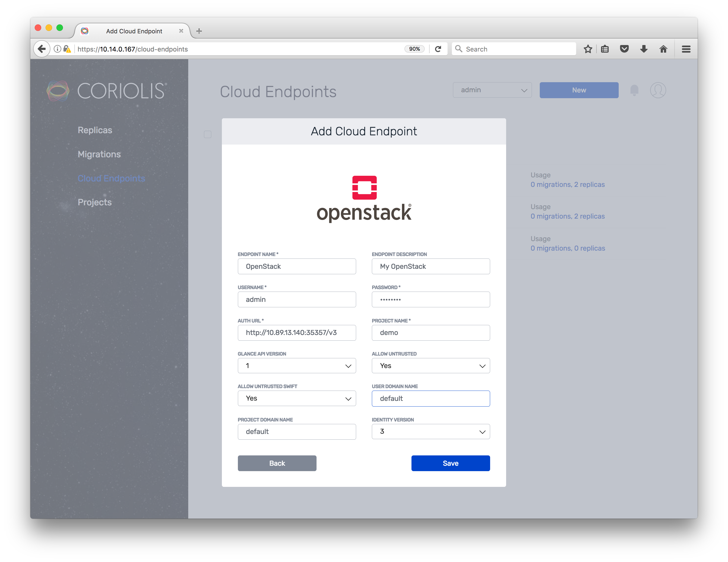The image size is (728, 562).
Task: Open the Pocket shield icon
Action: [x=624, y=49]
